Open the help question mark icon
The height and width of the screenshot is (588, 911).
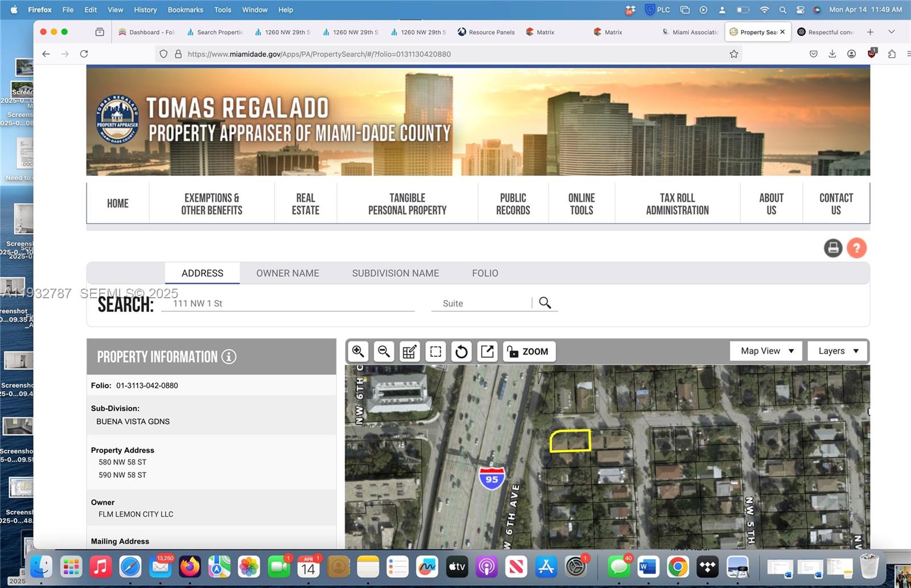tap(857, 248)
